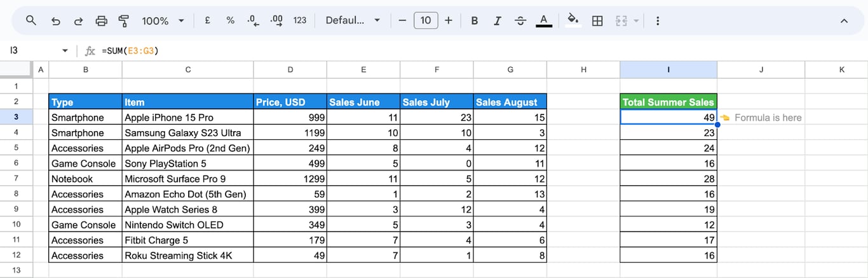Print the spreadsheet
The width and height of the screenshot is (868, 278).
pos(101,21)
